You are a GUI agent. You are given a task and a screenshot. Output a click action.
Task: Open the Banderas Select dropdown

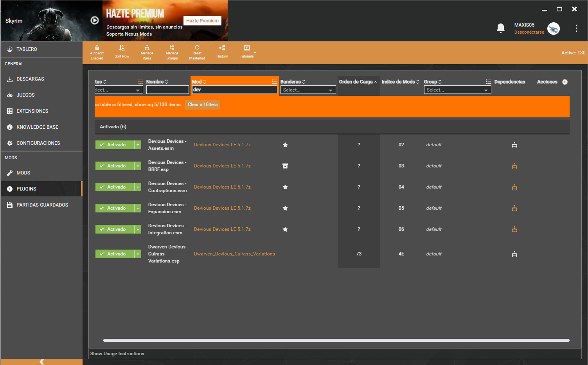tap(308, 90)
